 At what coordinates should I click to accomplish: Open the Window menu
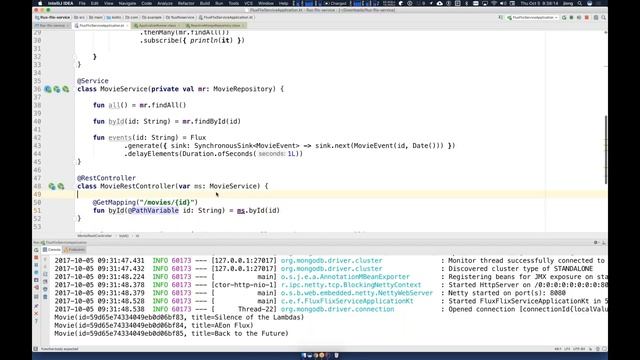(266, 3)
